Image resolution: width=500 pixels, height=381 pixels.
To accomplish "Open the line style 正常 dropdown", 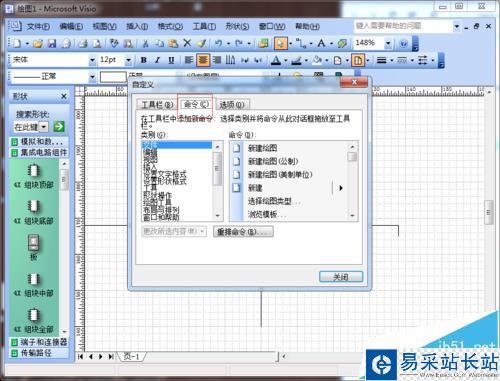I will click(x=92, y=77).
